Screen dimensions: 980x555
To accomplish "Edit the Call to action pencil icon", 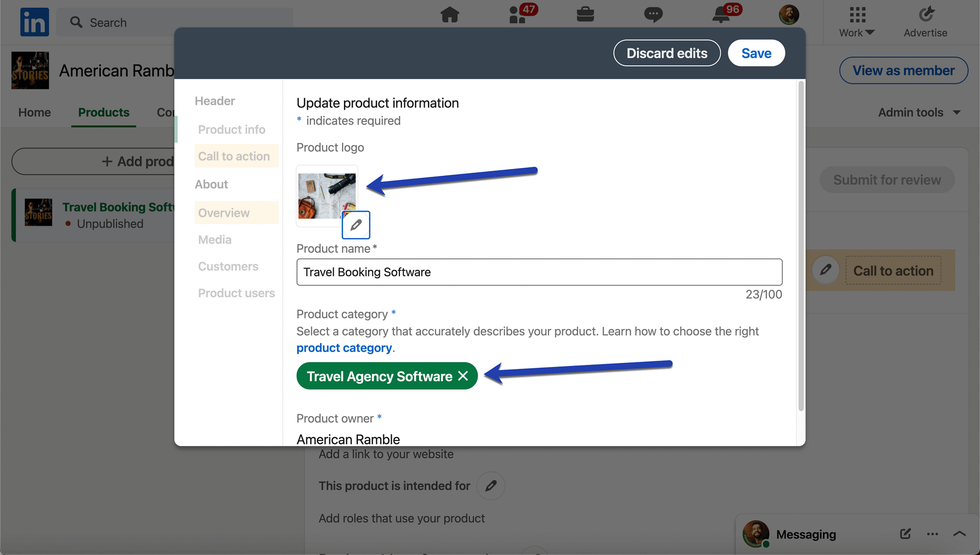I will coord(826,270).
